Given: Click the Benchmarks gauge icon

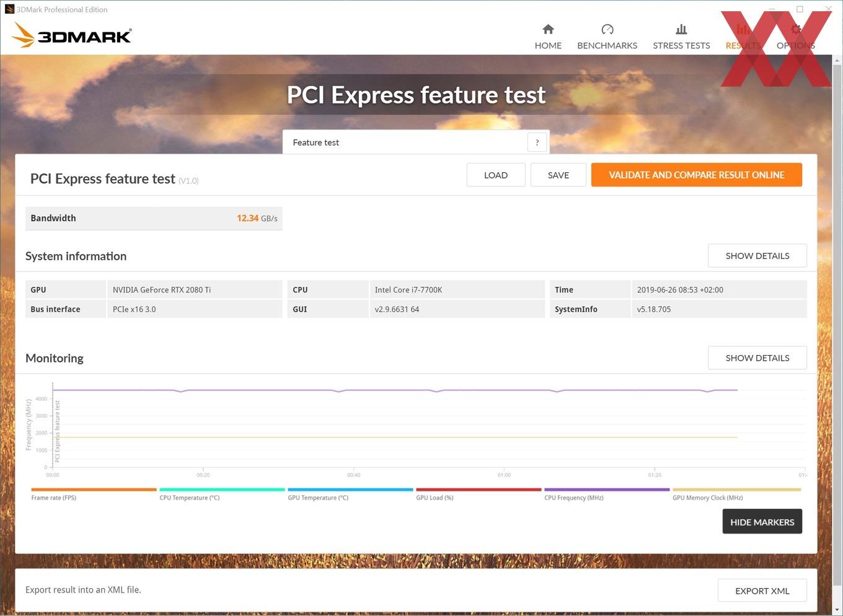Looking at the screenshot, I should pyautogui.click(x=607, y=29).
